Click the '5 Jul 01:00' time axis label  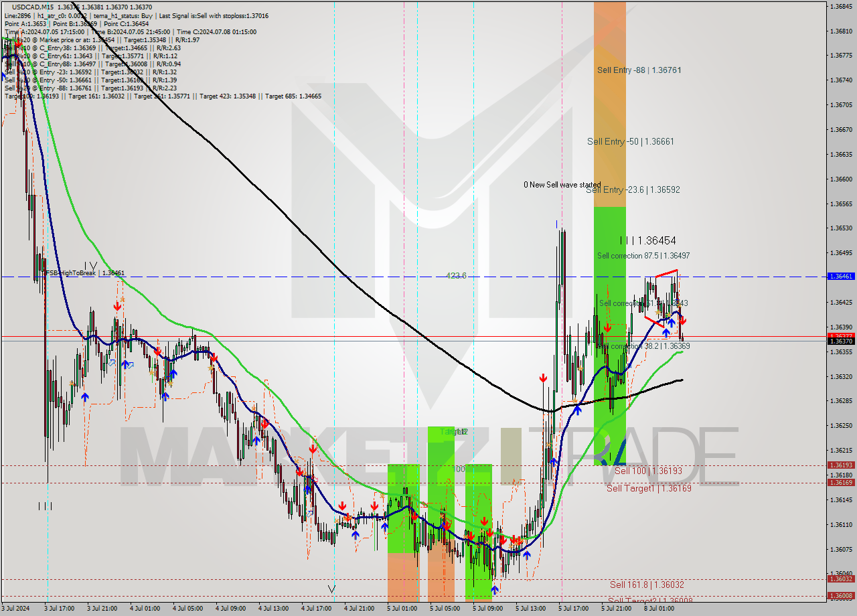(402, 609)
